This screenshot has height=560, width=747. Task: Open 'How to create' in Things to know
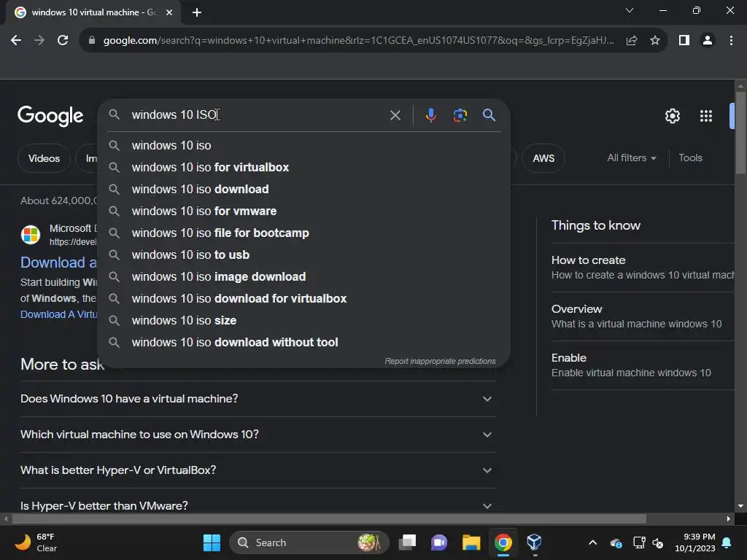pyautogui.click(x=643, y=267)
